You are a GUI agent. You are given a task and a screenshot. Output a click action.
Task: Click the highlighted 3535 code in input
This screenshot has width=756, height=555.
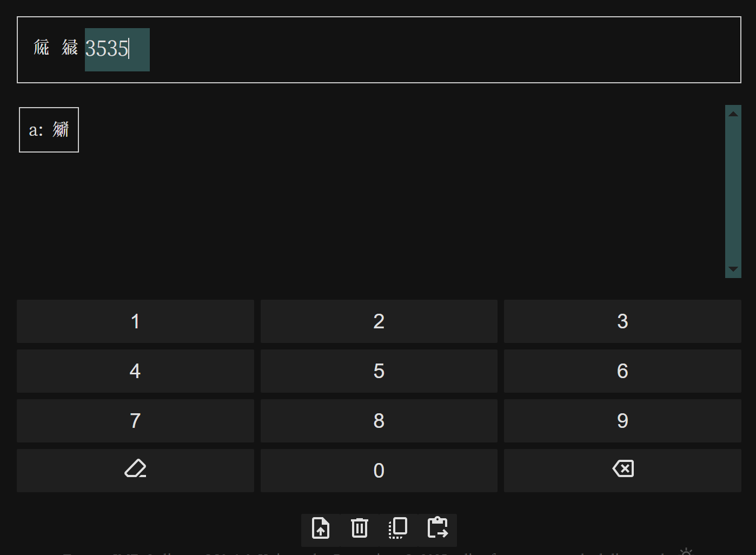[117, 49]
